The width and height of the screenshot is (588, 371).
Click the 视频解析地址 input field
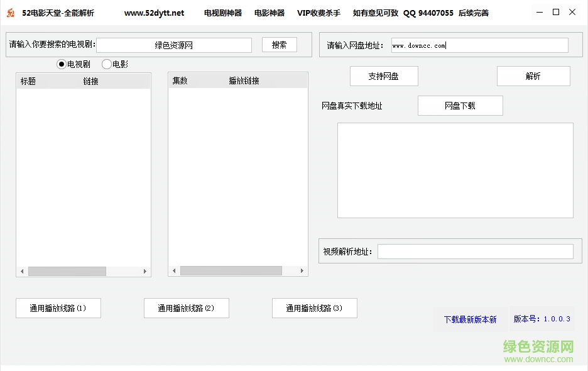[476, 251]
